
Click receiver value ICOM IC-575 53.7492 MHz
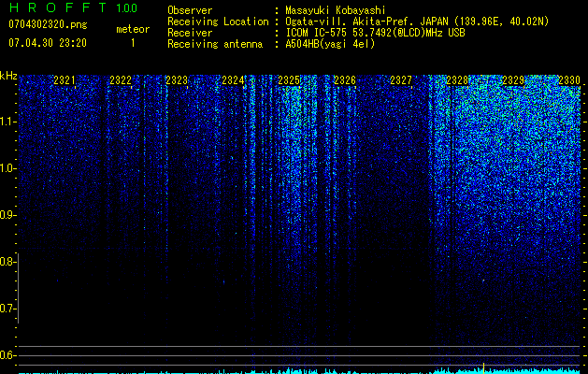(x=375, y=33)
